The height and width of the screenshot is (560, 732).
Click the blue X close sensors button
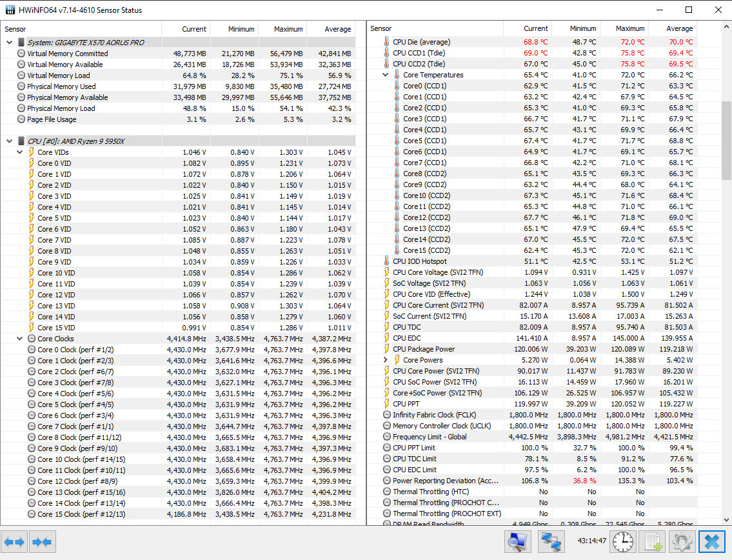(x=712, y=542)
